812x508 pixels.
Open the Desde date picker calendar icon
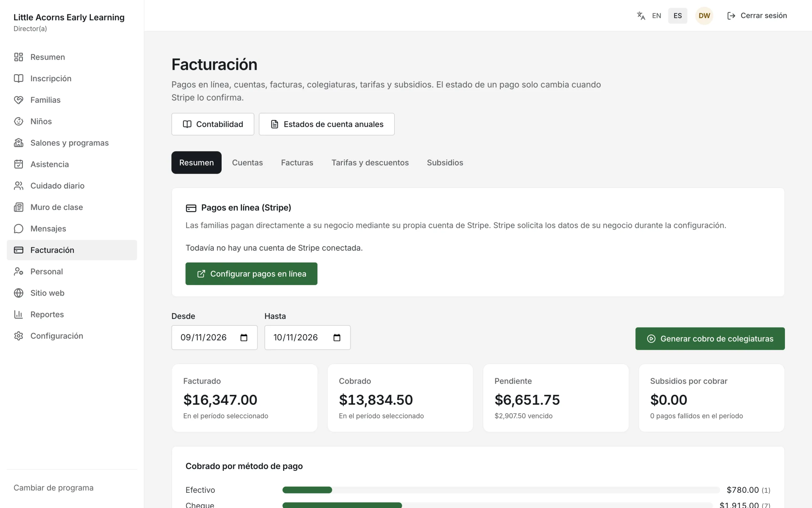(x=244, y=337)
